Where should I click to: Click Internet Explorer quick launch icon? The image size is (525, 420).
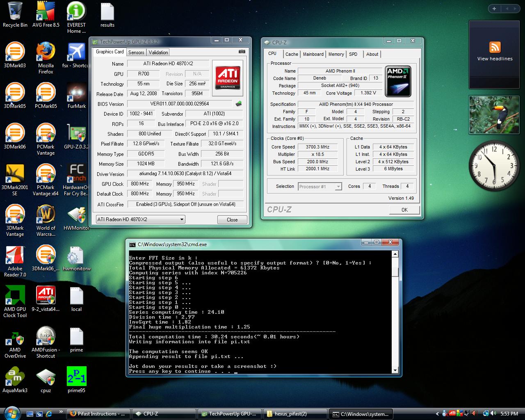(49, 414)
